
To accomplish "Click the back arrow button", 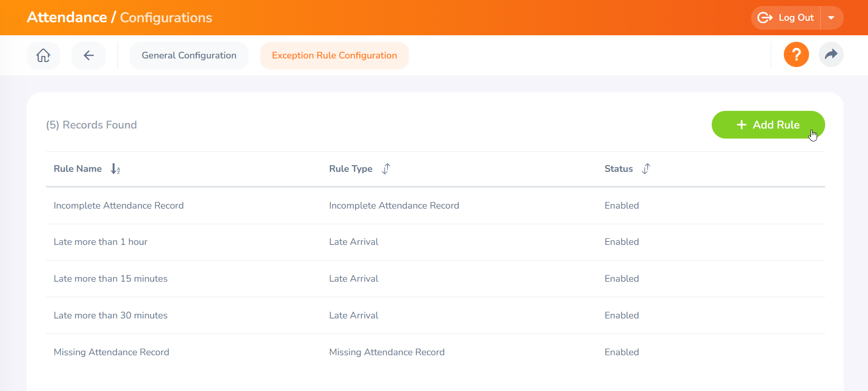I will (x=89, y=55).
